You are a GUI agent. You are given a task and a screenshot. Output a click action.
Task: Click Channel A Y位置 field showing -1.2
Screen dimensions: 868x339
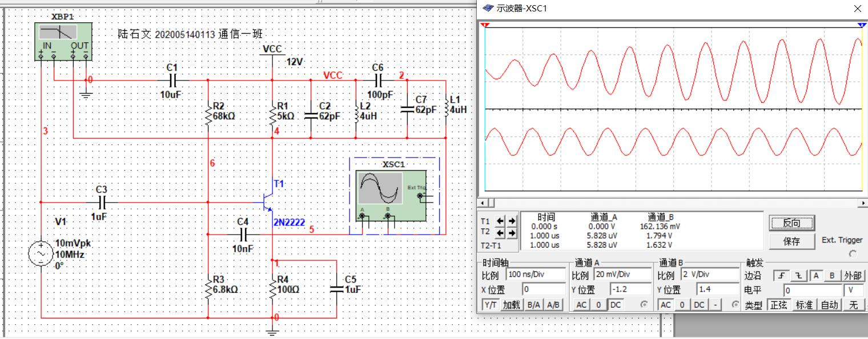click(630, 289)
